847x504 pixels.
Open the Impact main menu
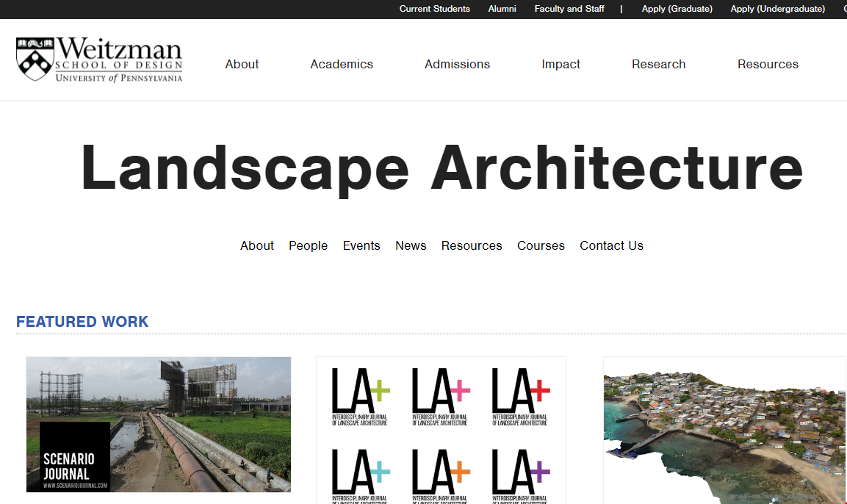(561, 64)
